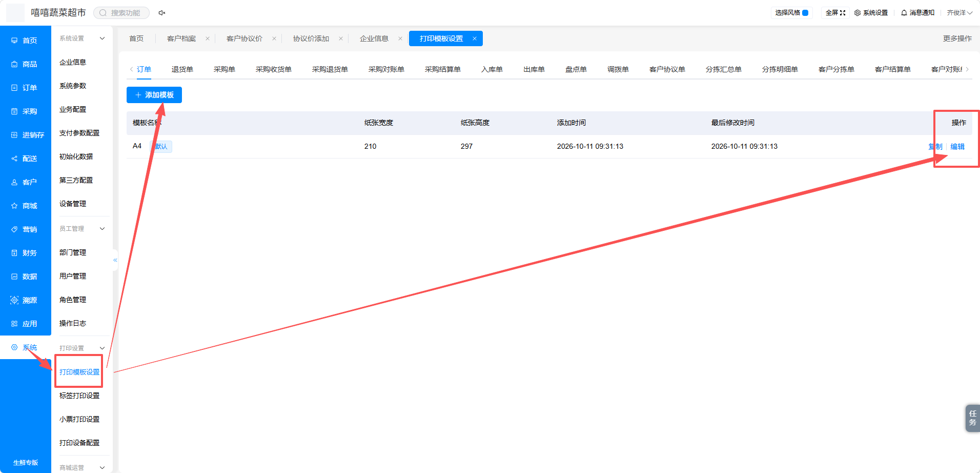980x473 pixels.
Task: Select the 入库单 template tab
Action: tap(492, 69)
